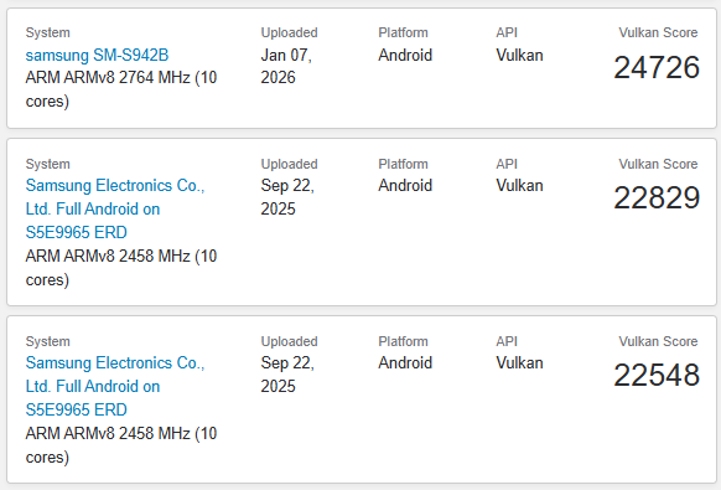Open the samsung SM-S942B system link
This screenshot has width=721, height=490.
tap(97, 55)
